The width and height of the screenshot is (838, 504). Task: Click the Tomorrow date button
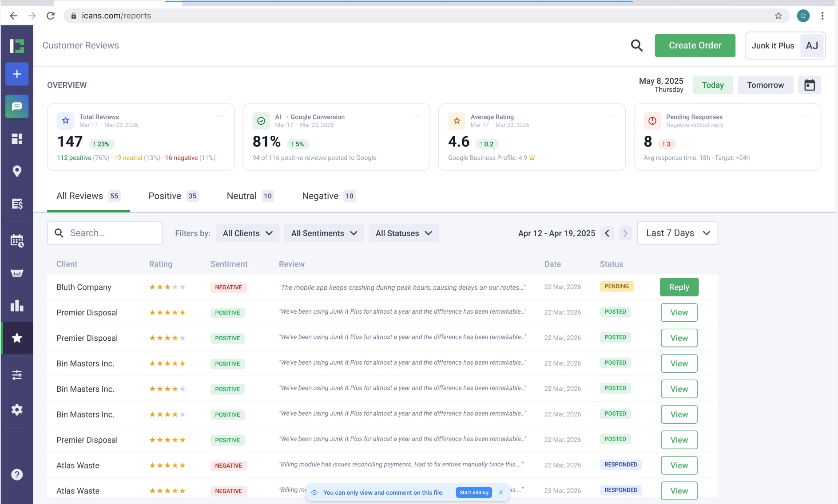766,85
